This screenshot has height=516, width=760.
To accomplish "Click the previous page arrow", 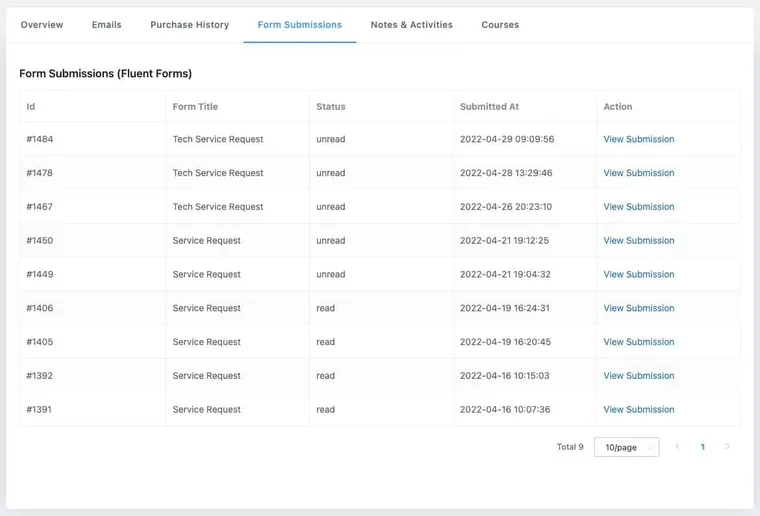I will coord(678,447).
